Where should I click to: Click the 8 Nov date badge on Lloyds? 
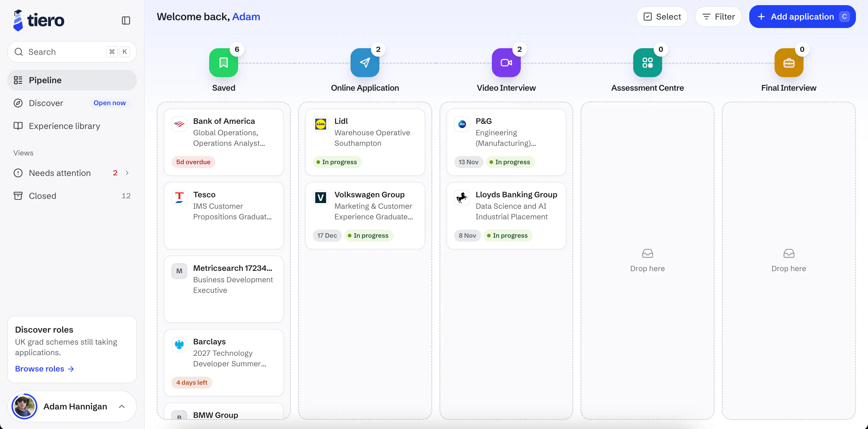tap(467, 235)
